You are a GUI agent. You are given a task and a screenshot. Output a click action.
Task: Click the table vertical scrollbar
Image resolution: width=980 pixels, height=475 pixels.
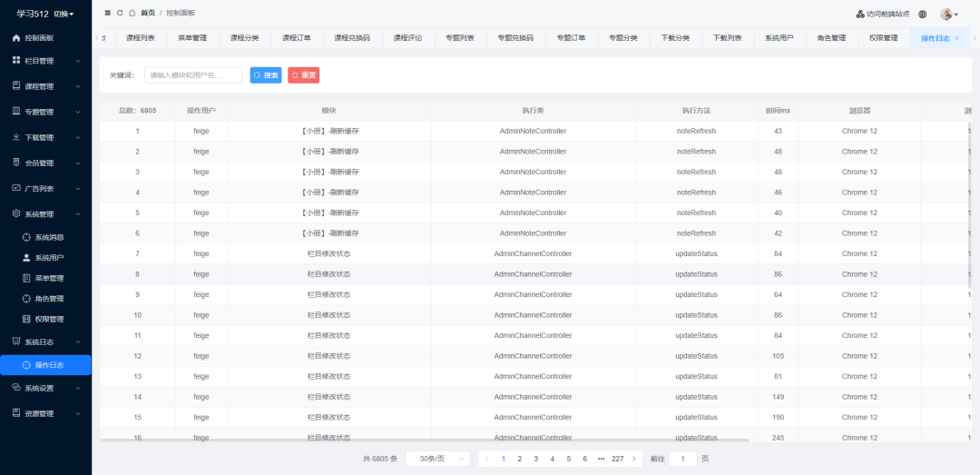[969, 203]
